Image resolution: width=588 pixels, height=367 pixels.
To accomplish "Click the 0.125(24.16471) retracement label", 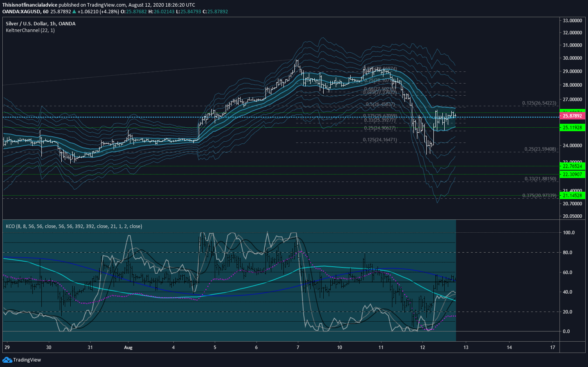I will (x=380, y=140).
